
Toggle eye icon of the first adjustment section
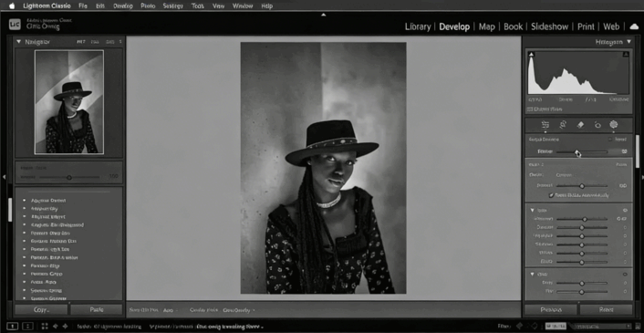click(x=625, y=210)
